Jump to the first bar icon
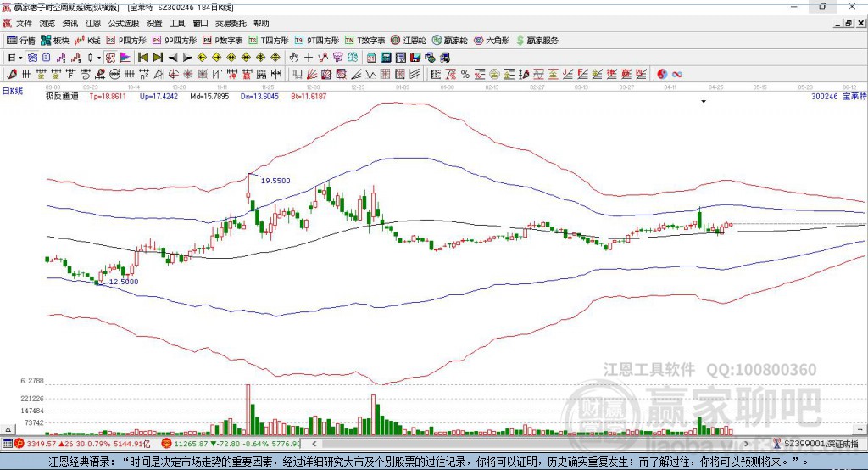Image resolution: width=868 pixels, height=470 pixels. [142, 58]
